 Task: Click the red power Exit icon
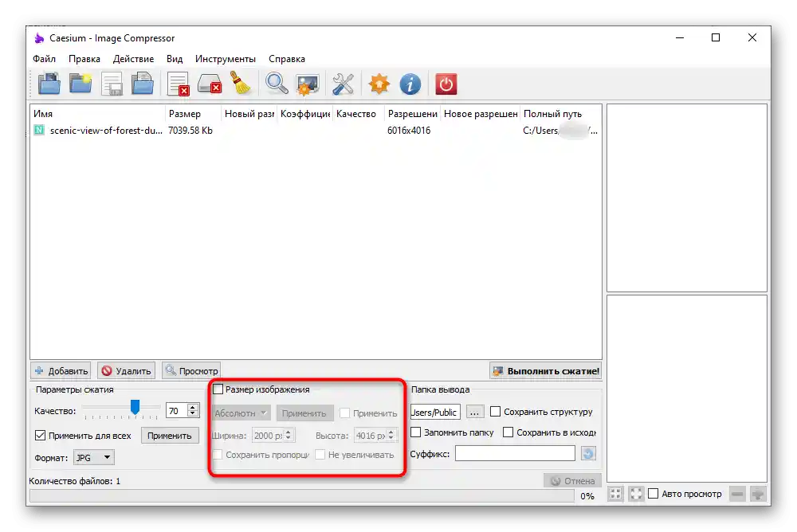pos(446,84)
